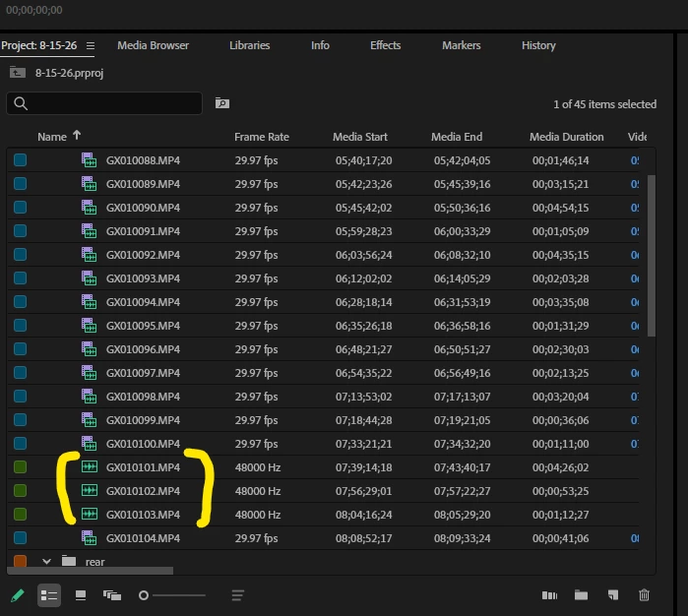This screenshot has width=688, height=616.
Task: Click the 00;04;26;02 duration value
Action: [x=560, y=467]
